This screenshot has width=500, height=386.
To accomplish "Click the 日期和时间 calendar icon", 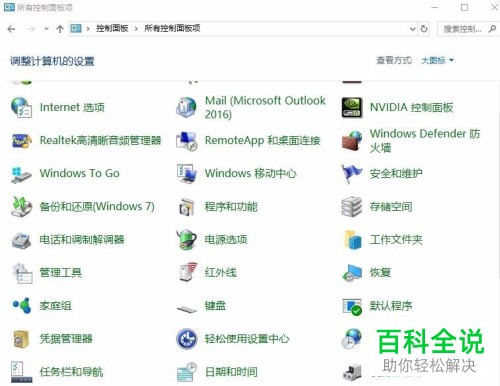I will click(187, 372).
